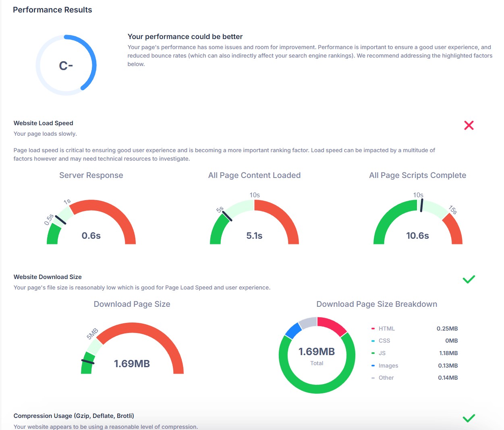Click the green checkmark beside Website Download Size
This screenshot has height=430, width=504.
pyautogui.click(x=469, y=279)
